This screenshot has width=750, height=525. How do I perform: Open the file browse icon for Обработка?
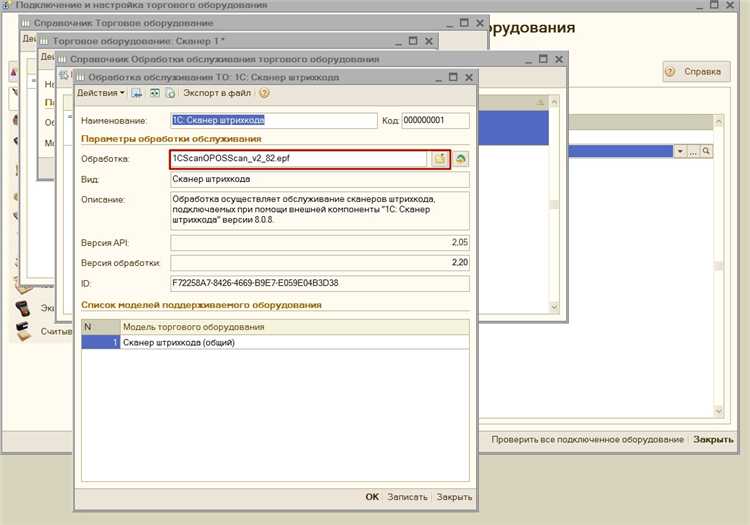click(x=439, y=159)
